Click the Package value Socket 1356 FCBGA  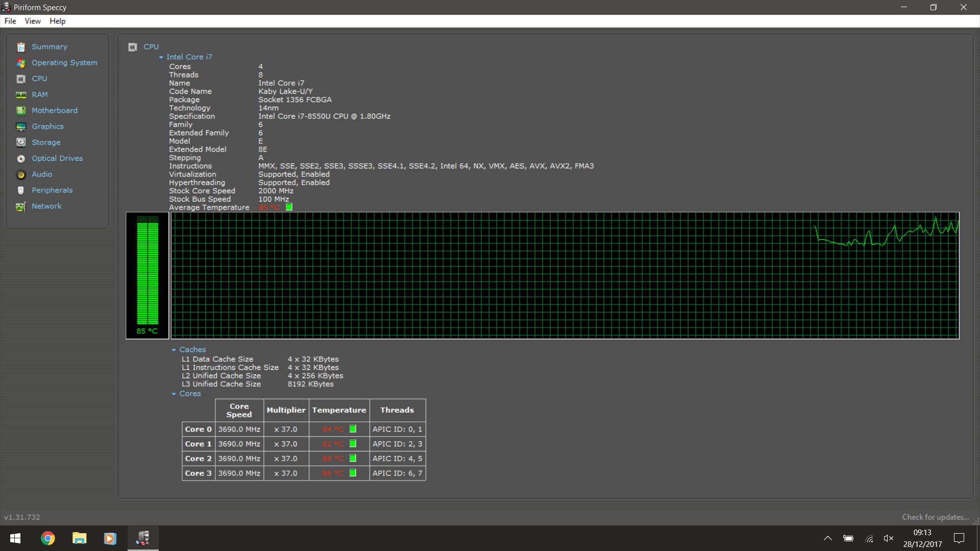(295, 100)
